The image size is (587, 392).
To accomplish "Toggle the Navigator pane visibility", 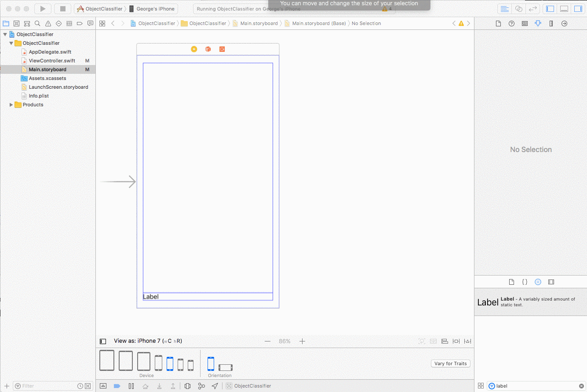I will (x=550, y=9).
